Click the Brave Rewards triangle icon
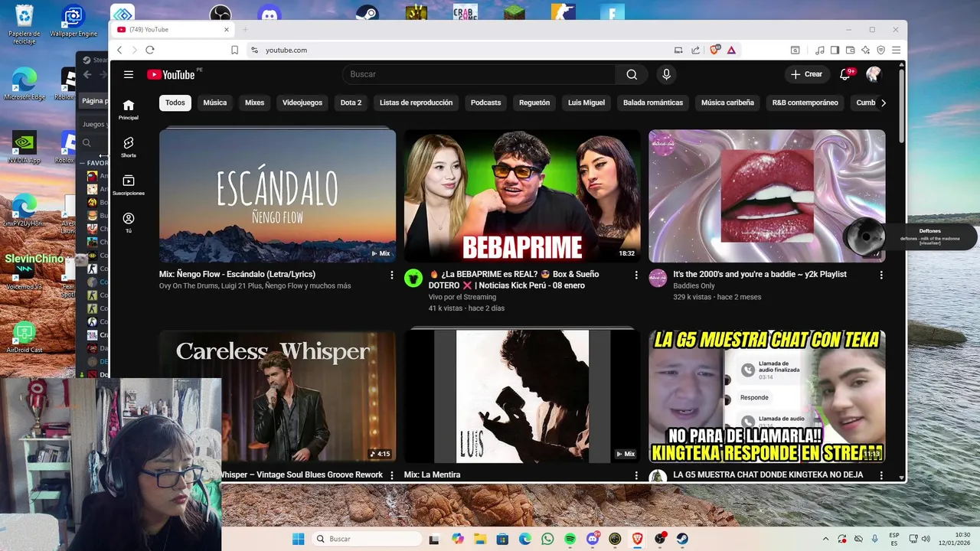980x551 pixels. pyautogui.click(x=731, y=50)
